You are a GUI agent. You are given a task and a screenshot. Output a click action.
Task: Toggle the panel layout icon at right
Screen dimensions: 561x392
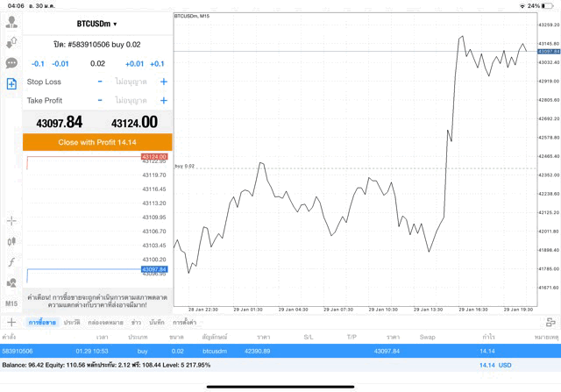pos(550,323)
